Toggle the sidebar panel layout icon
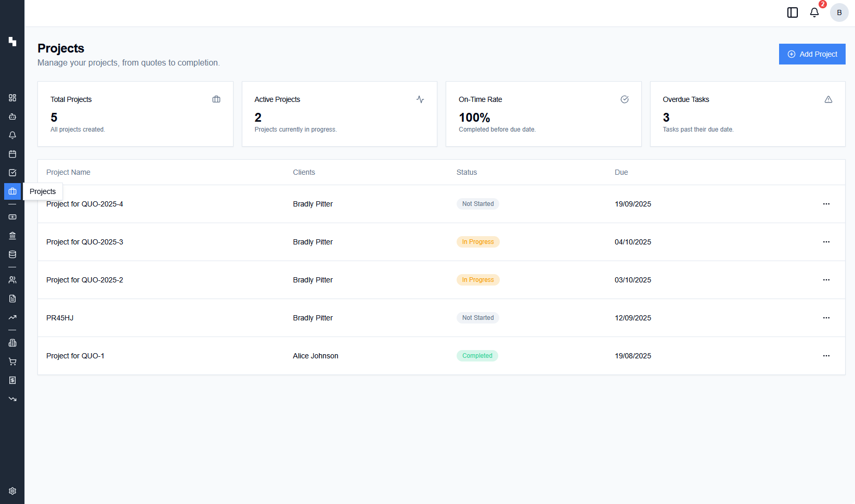855x504 pixels. 793,12
